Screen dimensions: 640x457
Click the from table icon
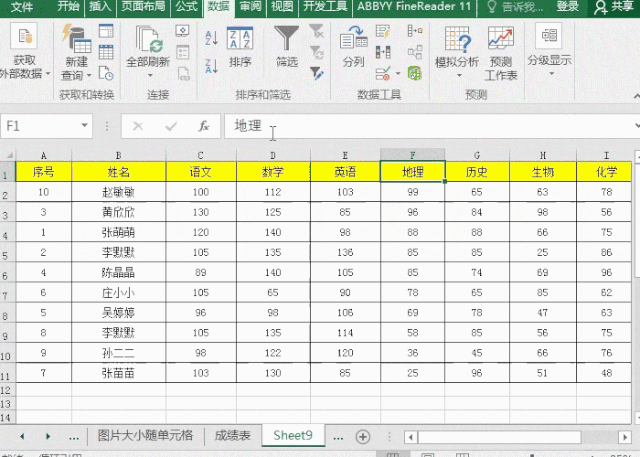[x=106, y=52]
